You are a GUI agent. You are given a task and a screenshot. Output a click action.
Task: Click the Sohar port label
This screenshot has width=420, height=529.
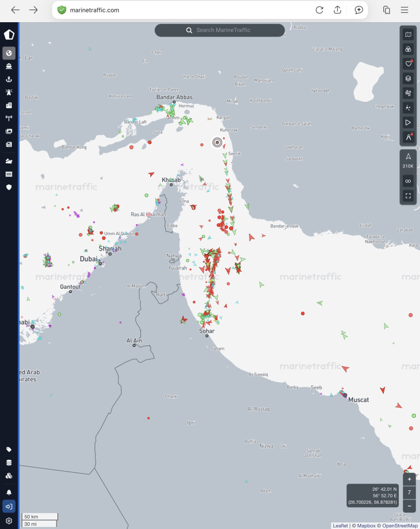click(x=207, y=331)
